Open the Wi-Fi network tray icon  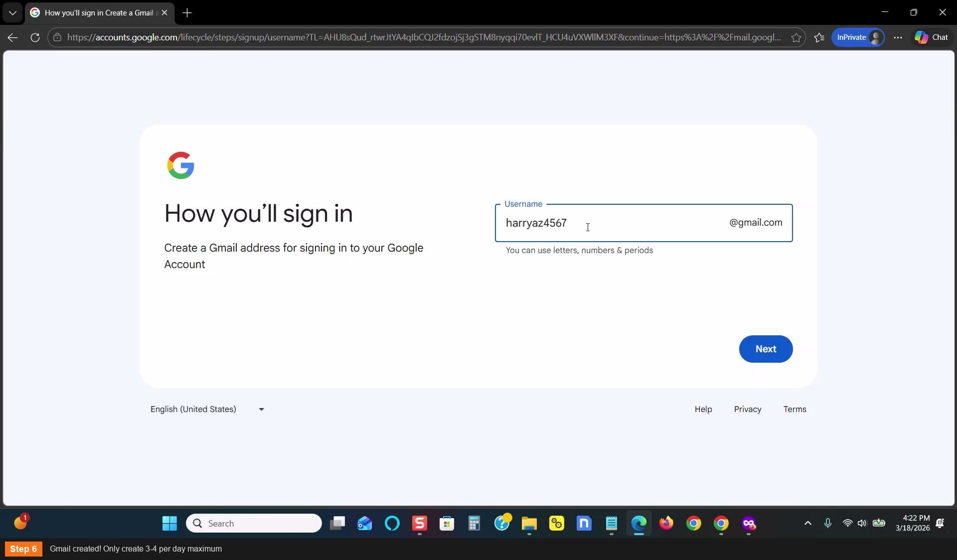point(847,523)
